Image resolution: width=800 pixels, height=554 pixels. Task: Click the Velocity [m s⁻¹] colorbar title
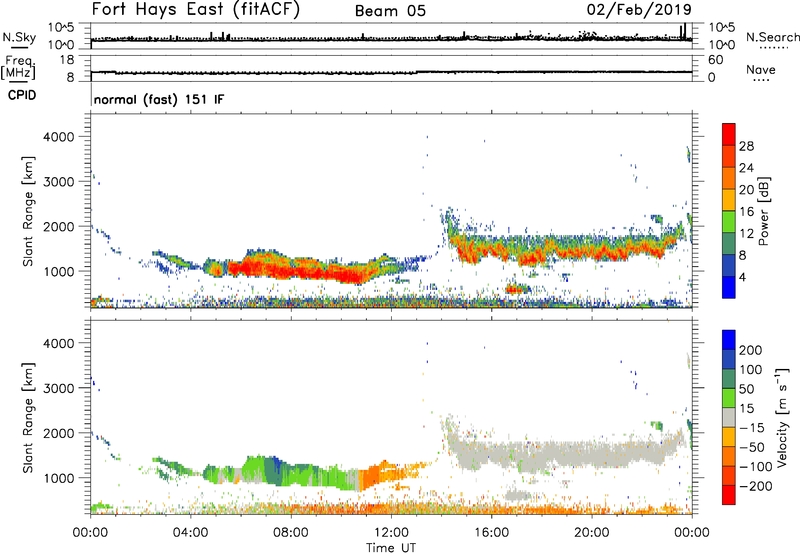click(782, 418)
